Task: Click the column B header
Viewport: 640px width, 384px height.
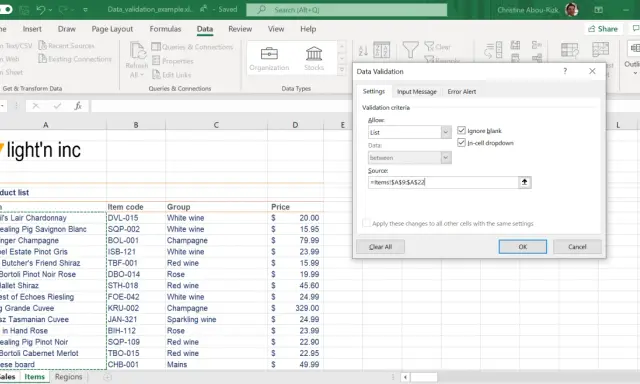Action: (136, 125)
